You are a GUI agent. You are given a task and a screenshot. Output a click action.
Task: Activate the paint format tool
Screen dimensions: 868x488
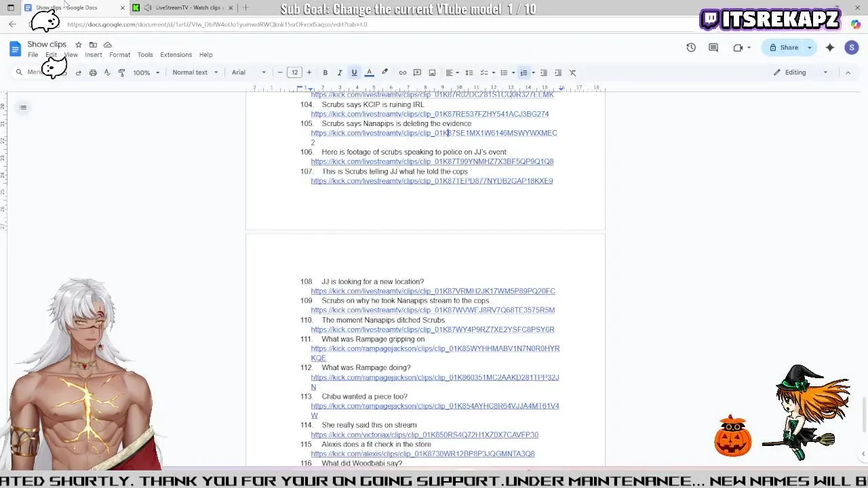122,73
